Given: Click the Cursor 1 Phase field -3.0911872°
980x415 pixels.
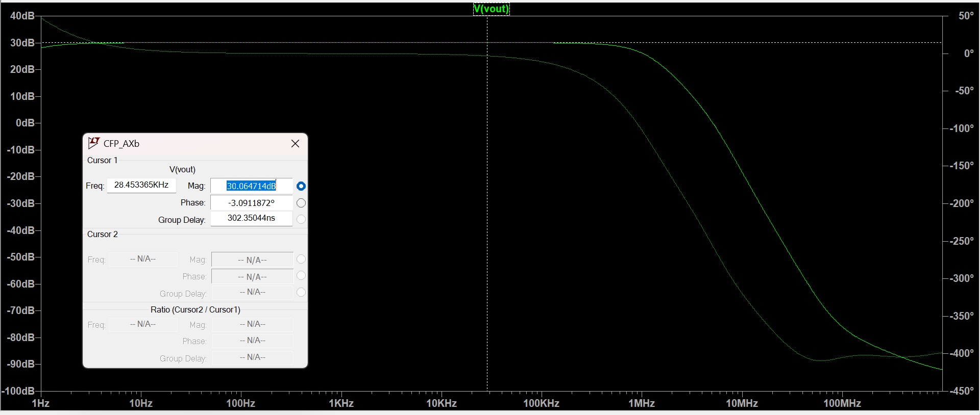Looking at the screenshot, I should [x=252, y=203].
